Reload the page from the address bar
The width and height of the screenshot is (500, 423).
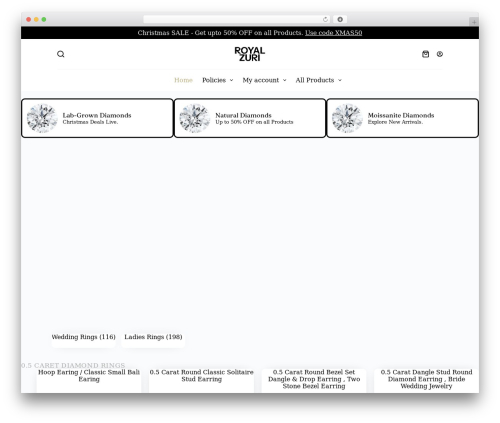pyautogui.click(x=325, y=20)
